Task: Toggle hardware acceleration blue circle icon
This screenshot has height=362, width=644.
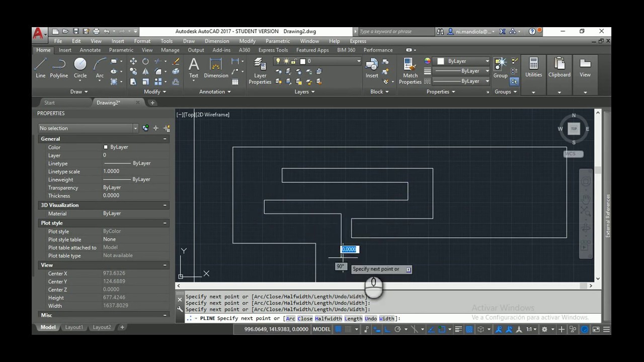Action: (585, 329)
